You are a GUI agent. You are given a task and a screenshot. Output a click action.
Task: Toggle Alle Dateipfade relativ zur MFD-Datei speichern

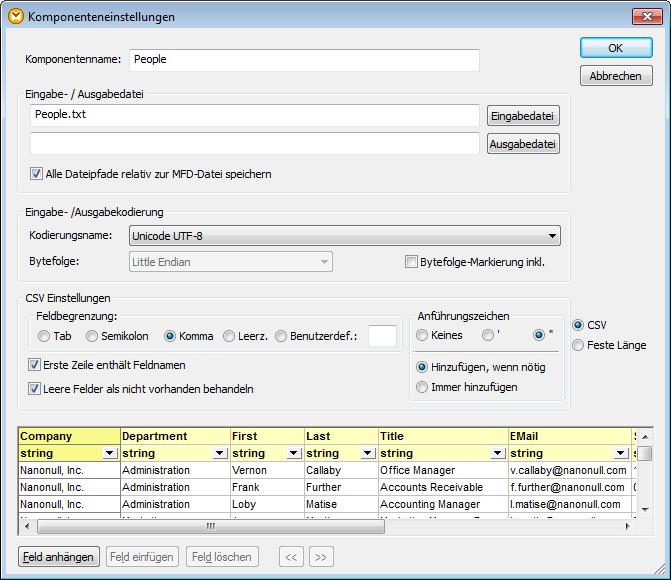[37, 174]
